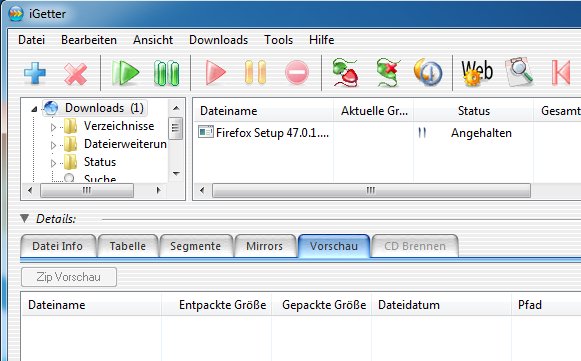The image size is (581, 361).
Task: Click tree panel scroll up arrow
Action: 176,108
